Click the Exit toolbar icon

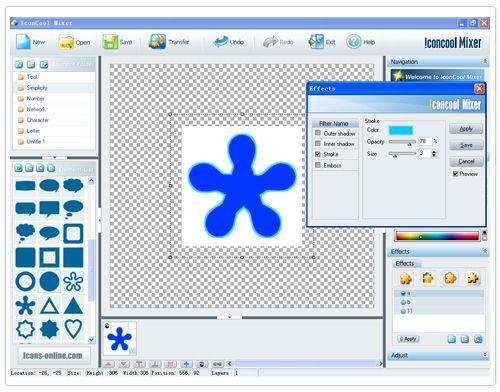[x=316, y=42]
